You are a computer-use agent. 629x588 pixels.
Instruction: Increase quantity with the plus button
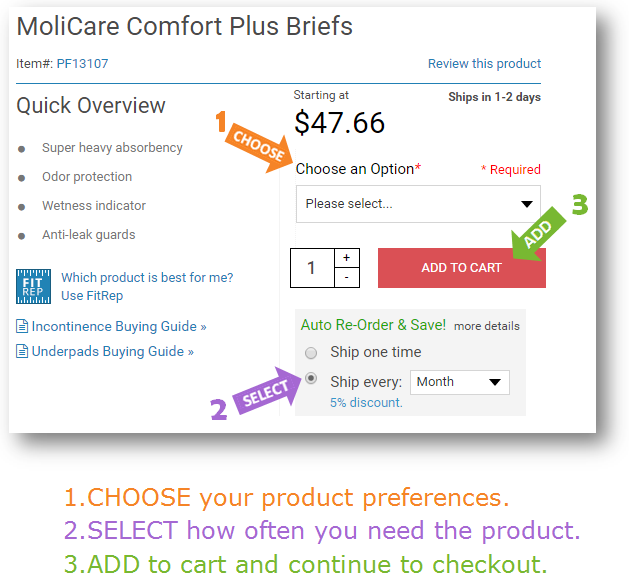(x=347, y=258)
